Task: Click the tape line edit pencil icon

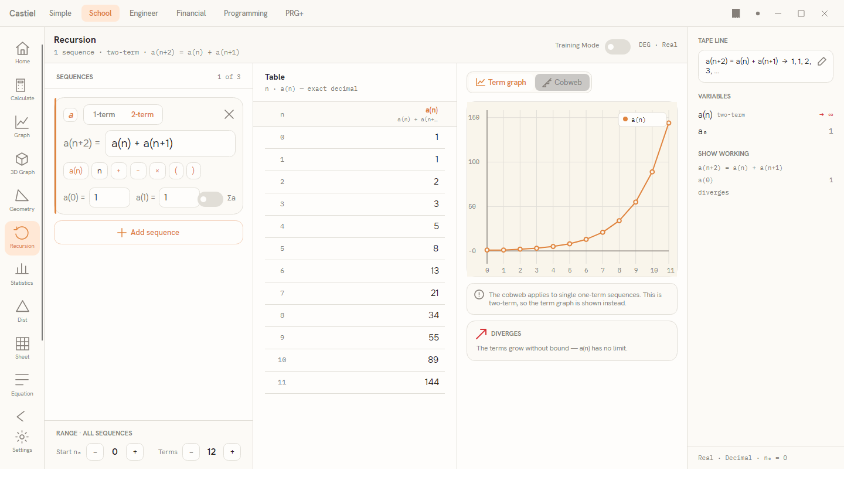Action: click(822, 61)
